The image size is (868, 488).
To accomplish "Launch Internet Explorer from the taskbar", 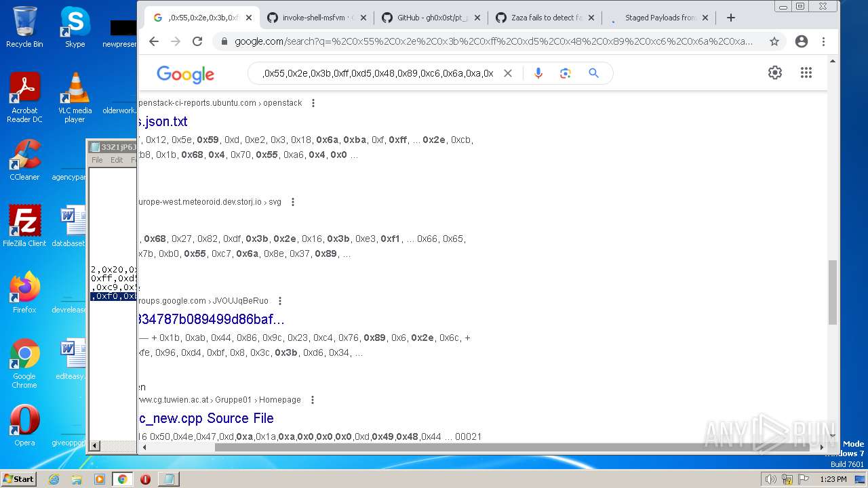I will (x=54, y=479).
